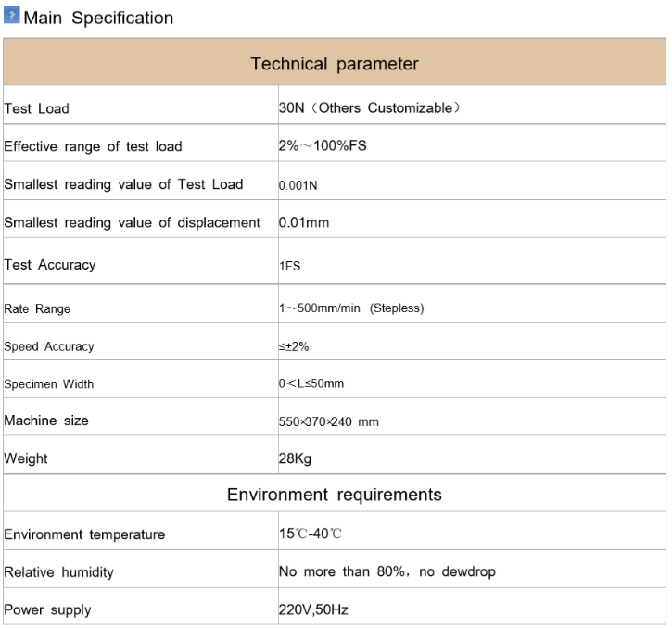
Task: Select the 28Kg weight value
Action: tap(297, 458)
